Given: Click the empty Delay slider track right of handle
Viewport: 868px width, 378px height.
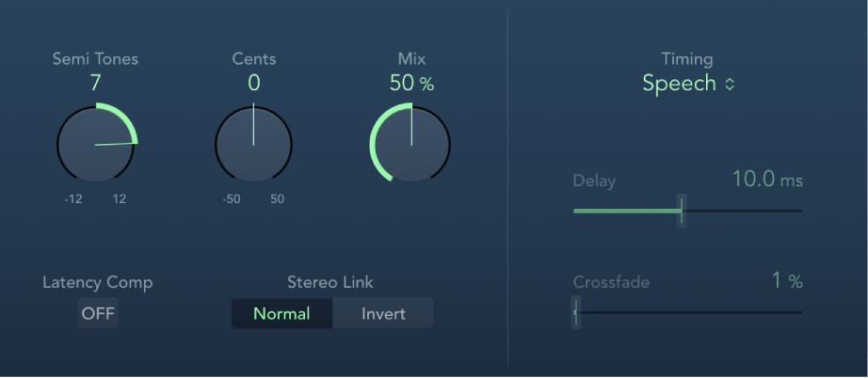Looking at the screenshot, I should (x=744, y=212).
